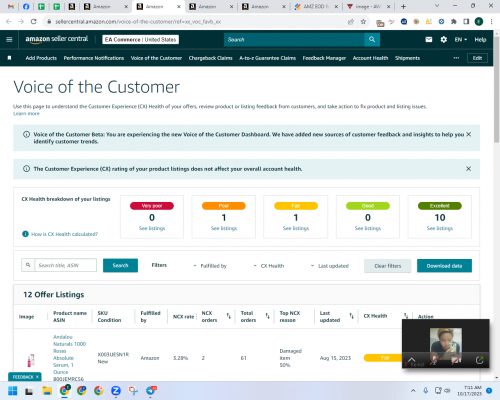Click the Search title, ASIN input field

(x=66, y=265)
